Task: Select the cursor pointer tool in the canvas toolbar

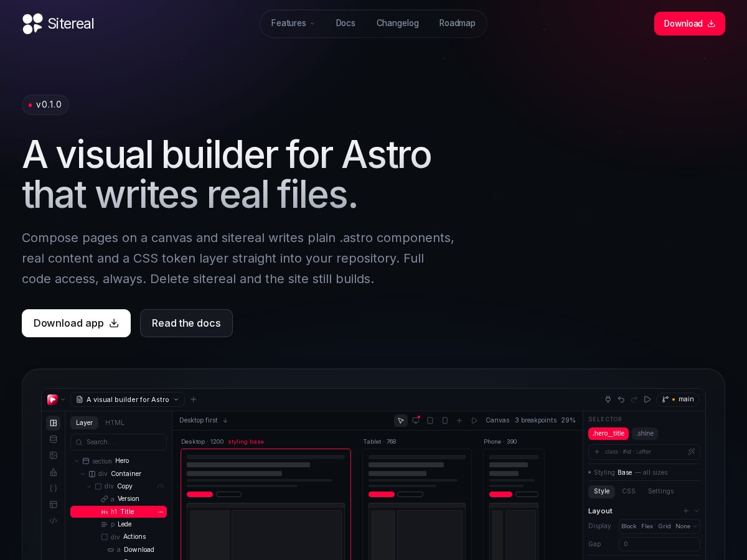Action: coord(401,421)
